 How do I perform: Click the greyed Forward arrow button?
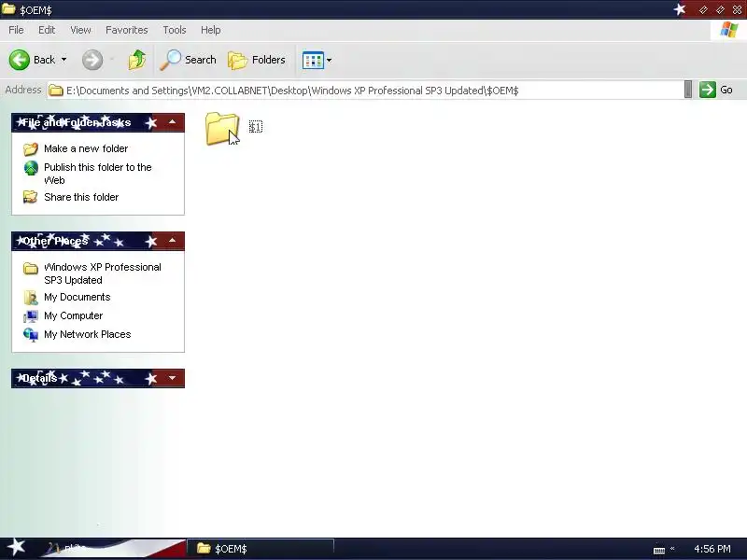click(92, 60)
